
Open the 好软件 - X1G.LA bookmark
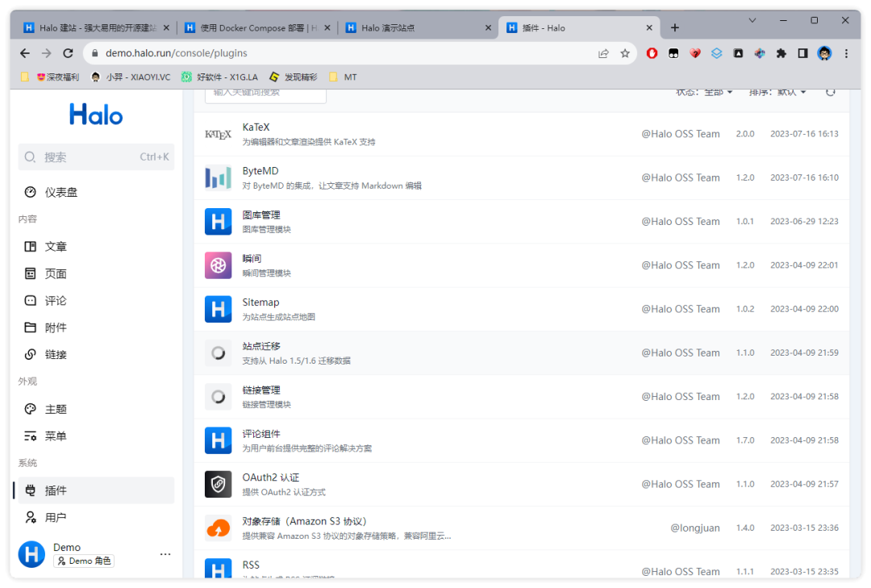(x=220, y=77)
